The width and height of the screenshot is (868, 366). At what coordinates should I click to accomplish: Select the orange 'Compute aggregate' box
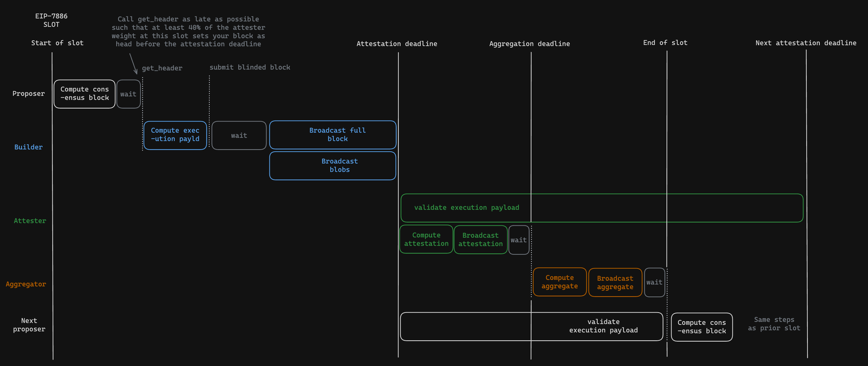(x=560, y=282)
